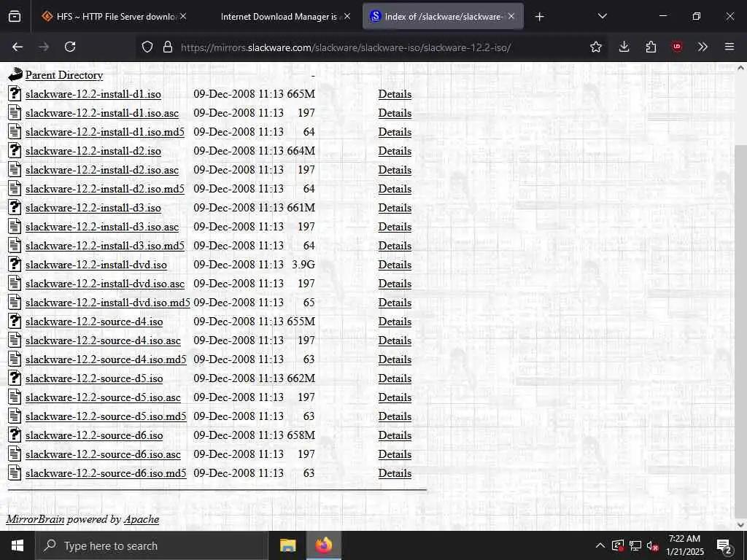Image resolution: width=747 pixels, height=560 pixels.
Task: Open slackware-12.2-source-d4.iso.asc
Action: tap(103, 341)
